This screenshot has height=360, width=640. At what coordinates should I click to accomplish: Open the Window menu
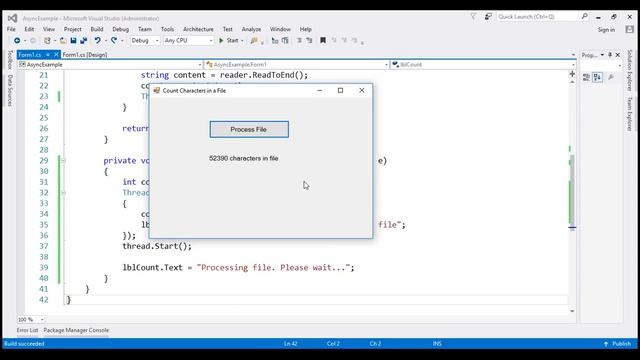(x=280, y=29)
